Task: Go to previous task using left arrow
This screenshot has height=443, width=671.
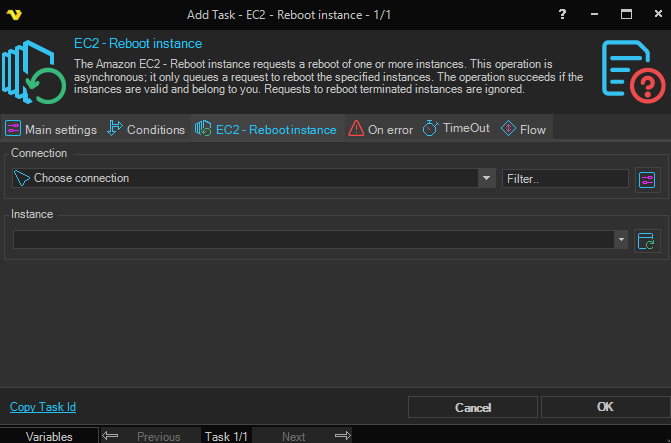Action: tap(111, 436)
